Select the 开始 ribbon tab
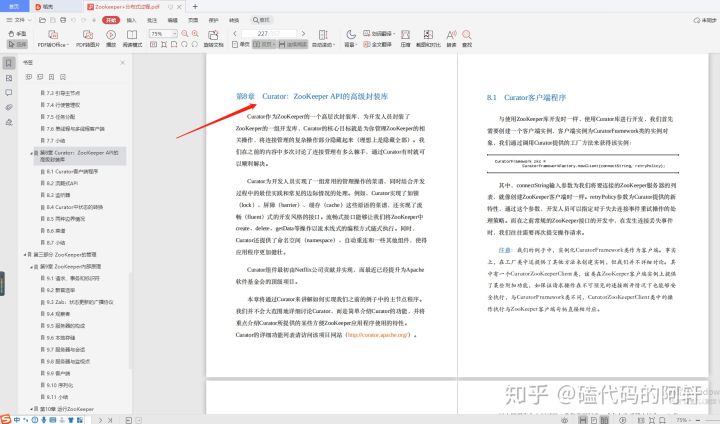The image size is (720, 424). [111, 20]
